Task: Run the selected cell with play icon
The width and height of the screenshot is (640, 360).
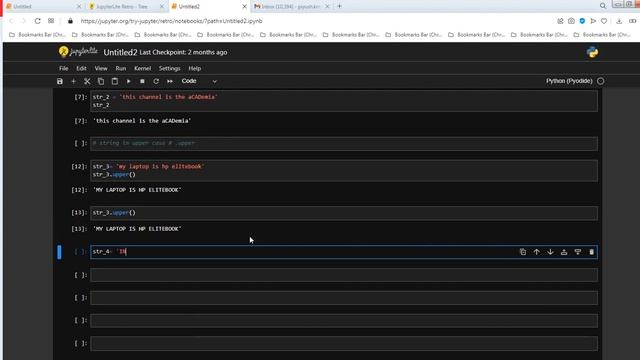Action: click(x=129, y=81)
